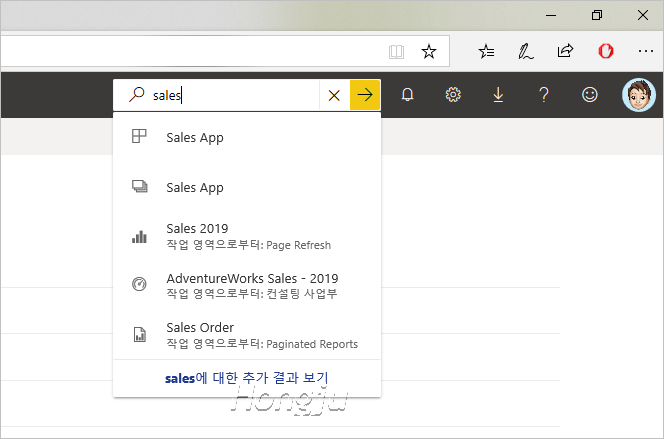Click the bar chart icon beside Sales 2019
Screen dimensions: 664x439
coord(139,237)
